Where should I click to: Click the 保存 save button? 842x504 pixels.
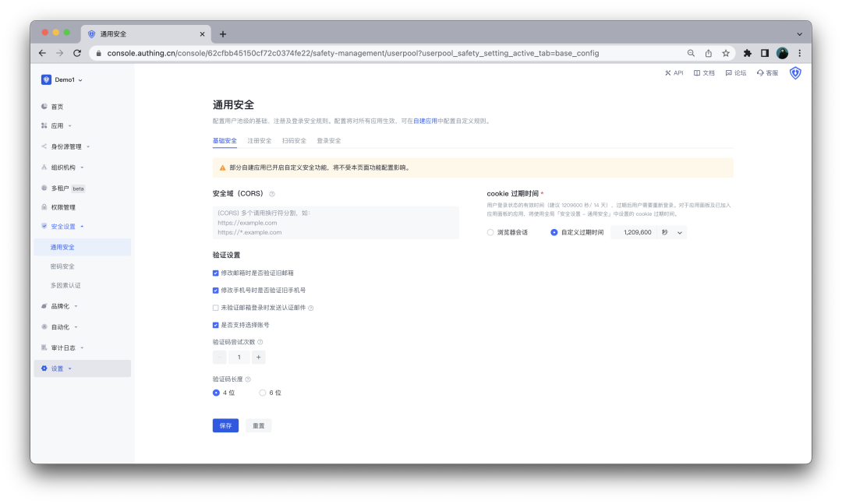[x=225, y=425]
